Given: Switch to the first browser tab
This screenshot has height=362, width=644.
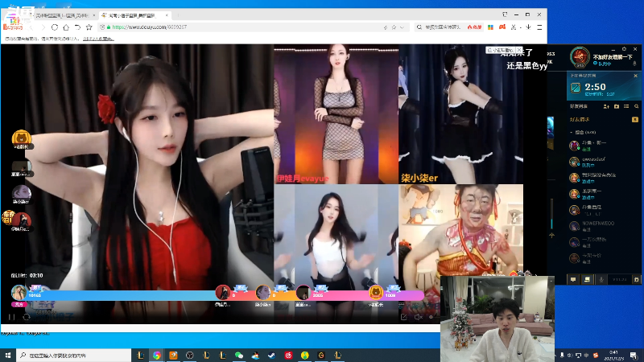Looking at the screenshot, I should tap(62, 15).
